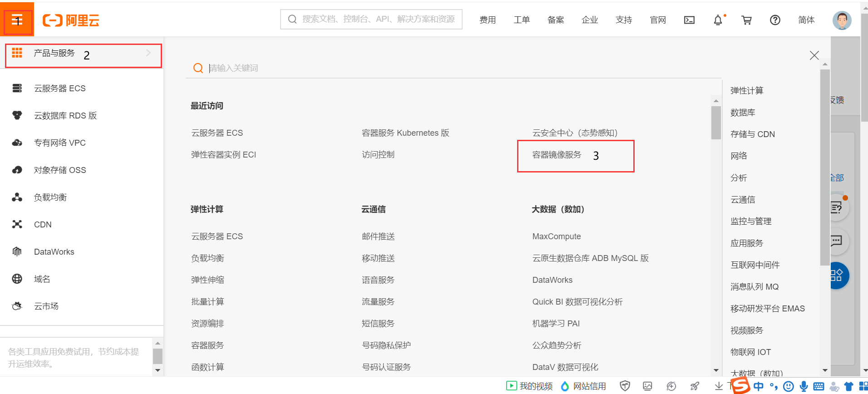Image resolution: width=868 pixels, height=394 pixels.
Task: Open 云安全中心（态势感知）link
Action: (x=575, y=133)
